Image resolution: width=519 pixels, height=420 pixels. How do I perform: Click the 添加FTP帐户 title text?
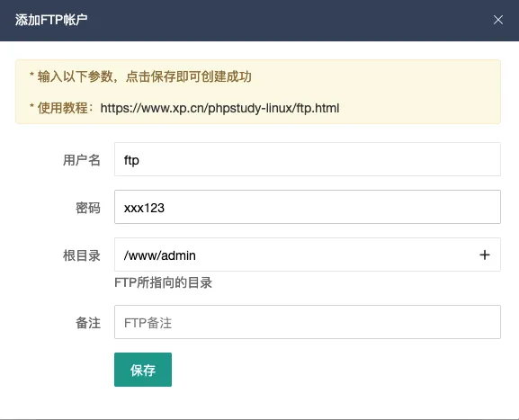click(x=51, y=20)
